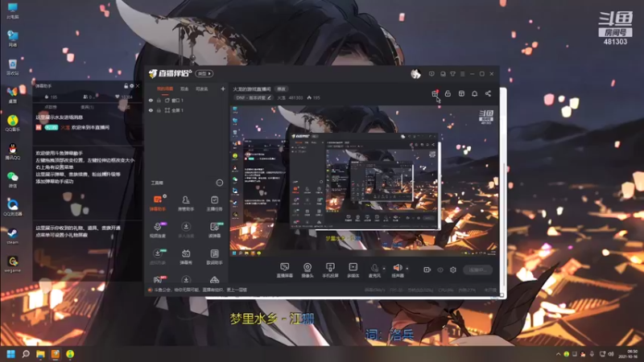Open File Explorer from the taskbar
The height and width of the screenshot is (362, 644).
[x=40, y=354]
